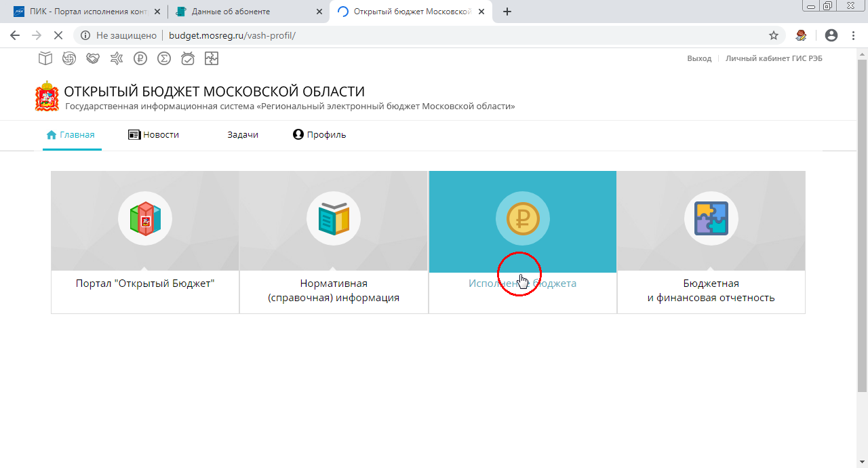The width and height of the screenshot is (868, 468).
Task: Click the Moscow Region coat of arms logo
Action: pos(46,96)
